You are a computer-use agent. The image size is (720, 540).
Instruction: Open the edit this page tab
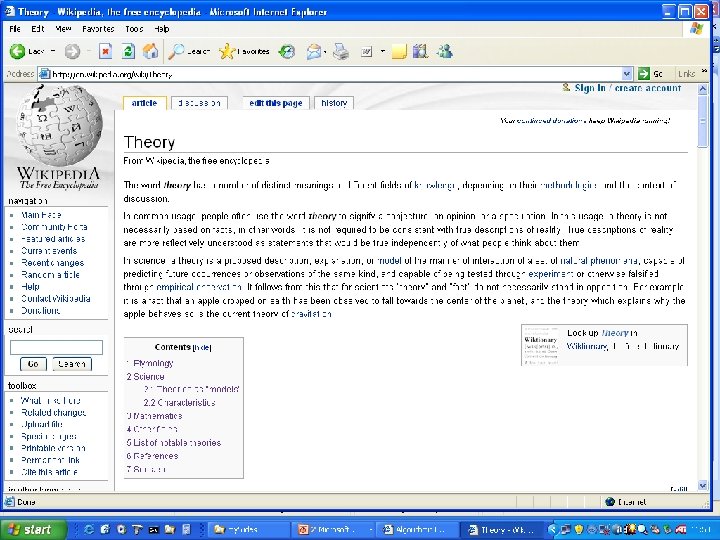click(x=276, y=103)
